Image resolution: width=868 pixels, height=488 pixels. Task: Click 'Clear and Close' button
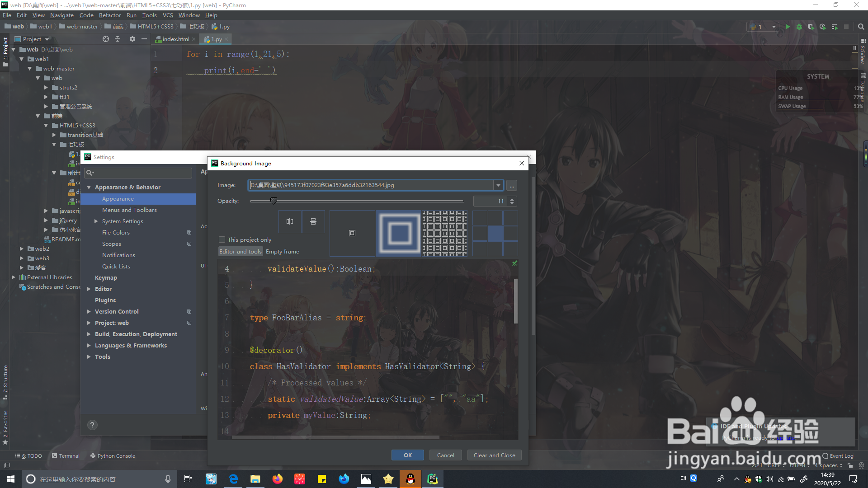(x=495, y=455)
